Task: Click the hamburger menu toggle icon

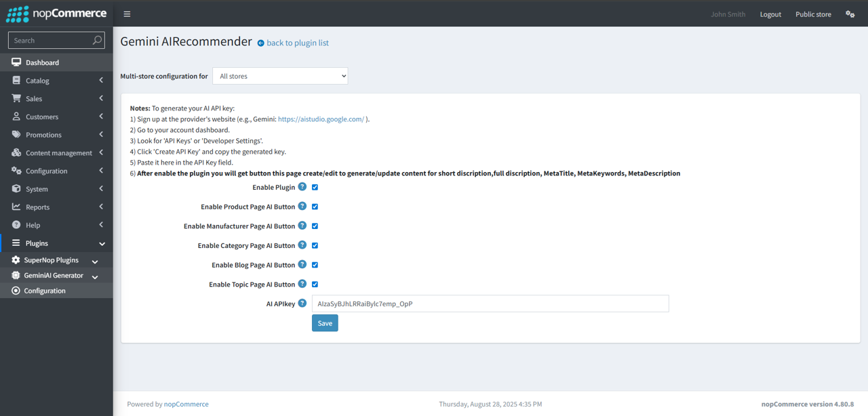Action: pyautogui.click(x=127, y=14)
